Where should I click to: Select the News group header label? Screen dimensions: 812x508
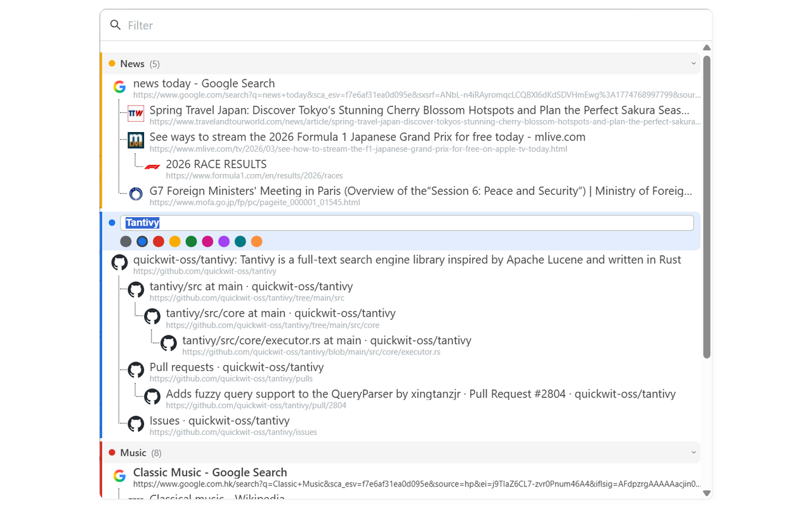pyautogui.click(x=132, y=63)
